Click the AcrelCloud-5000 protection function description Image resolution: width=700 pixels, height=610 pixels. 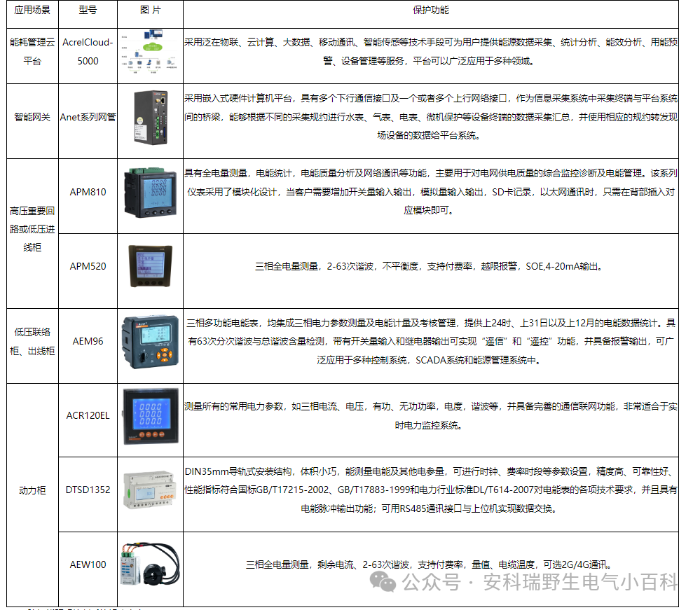tap(431, 52)
